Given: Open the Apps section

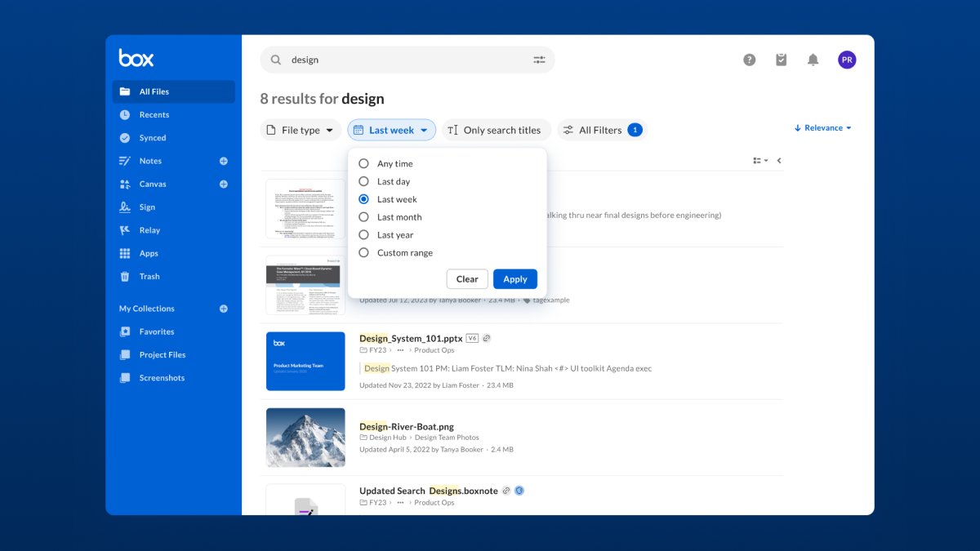Looking at the screenshot, I should [148, 253].
